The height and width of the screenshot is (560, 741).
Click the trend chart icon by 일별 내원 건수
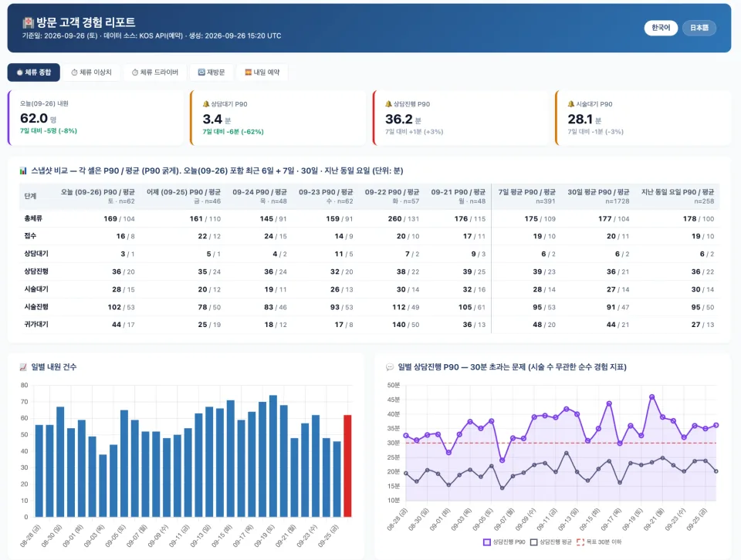pyautogui.click(x=23, y=367)
